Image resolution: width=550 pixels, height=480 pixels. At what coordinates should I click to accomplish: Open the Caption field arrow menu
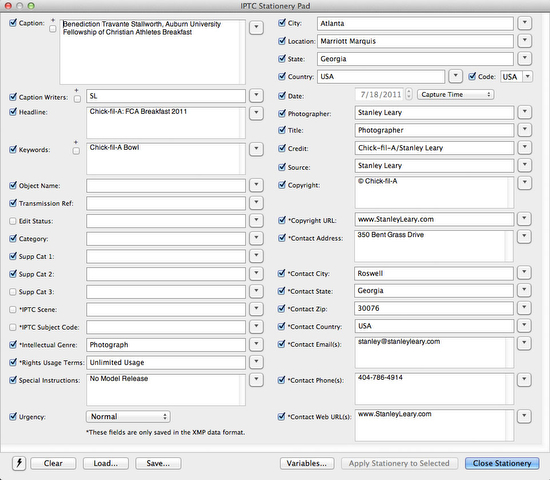click(x=256, y=27)
